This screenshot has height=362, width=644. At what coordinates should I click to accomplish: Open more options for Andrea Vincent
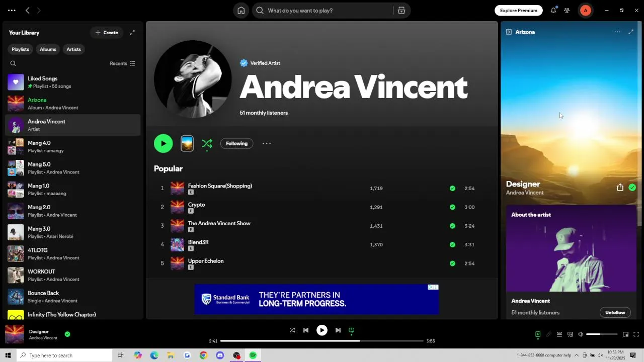267,143
